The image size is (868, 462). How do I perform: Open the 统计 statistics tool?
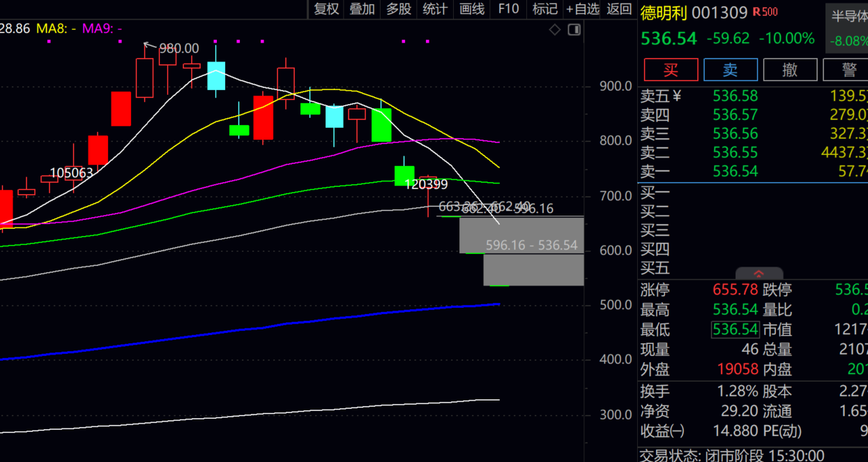(435, 9)
